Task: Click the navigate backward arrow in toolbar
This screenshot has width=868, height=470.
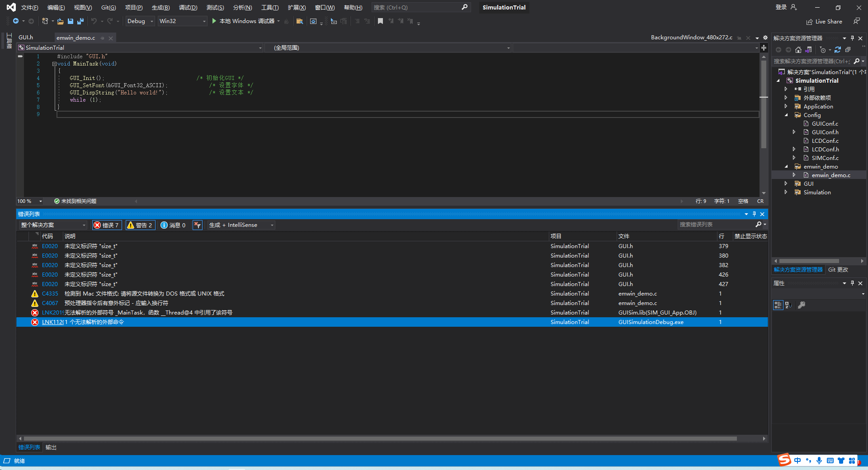Action: tap(16, 21)
